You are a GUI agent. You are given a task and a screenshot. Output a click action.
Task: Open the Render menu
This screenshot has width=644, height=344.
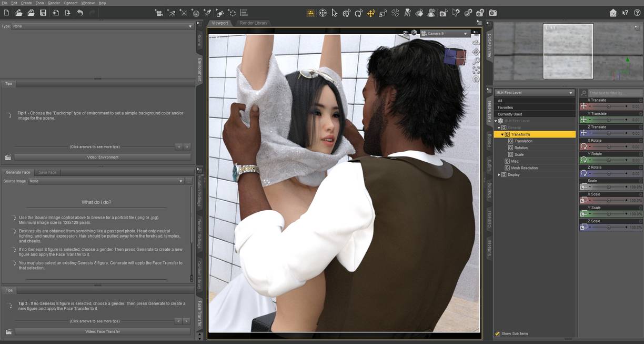coord(54,3)
